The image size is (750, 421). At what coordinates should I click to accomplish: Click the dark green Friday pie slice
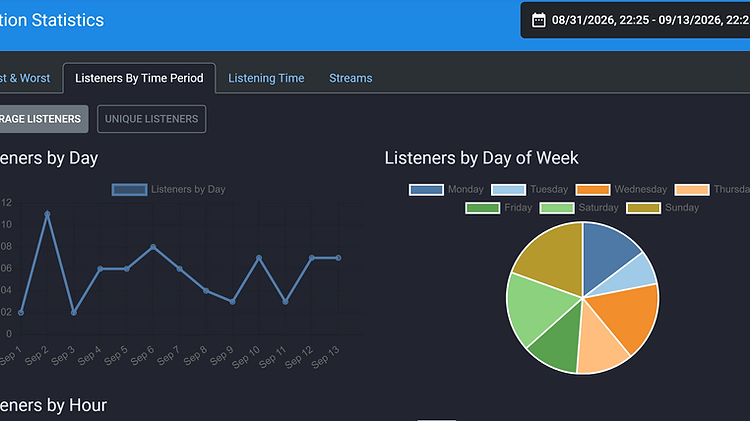point(560,342)
